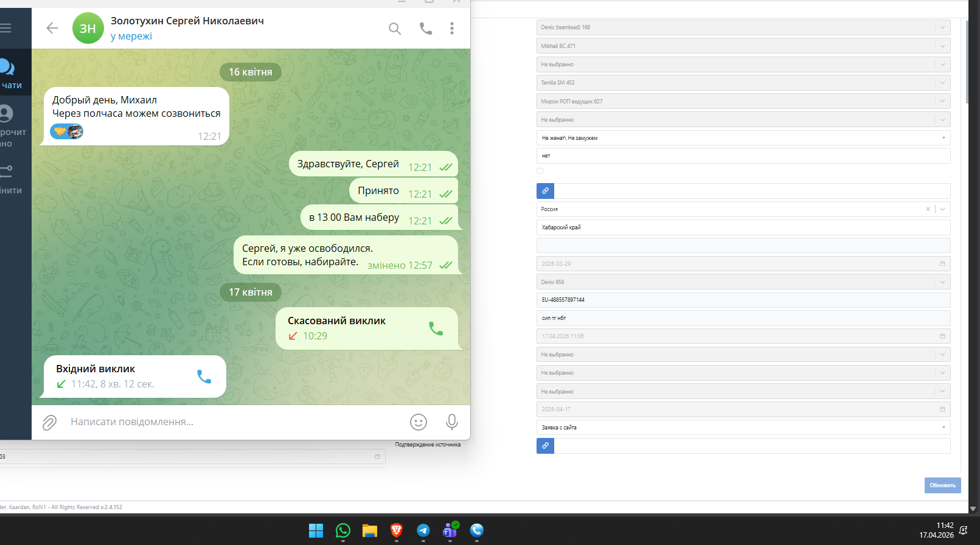Image resolution: width=980 pixels, height=545 pixels.
Task: Call back from the 'Вхідний виклик' phone icon
Action: 204,377
